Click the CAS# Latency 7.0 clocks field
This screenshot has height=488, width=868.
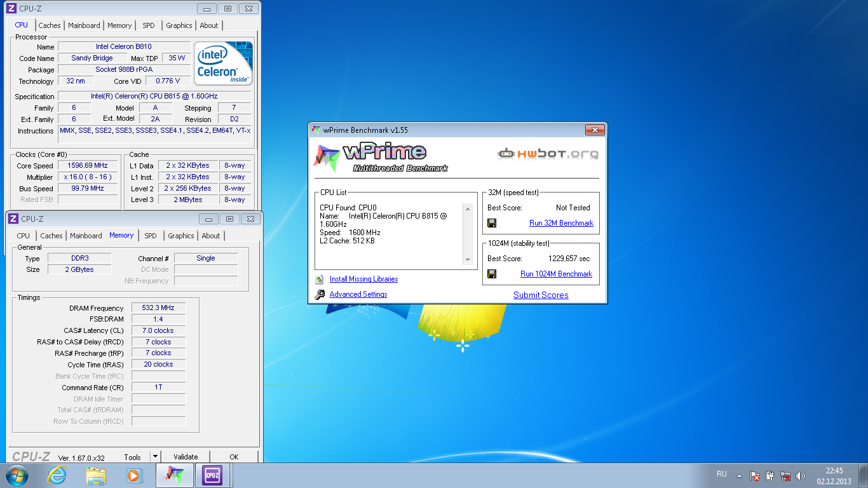coord(158,330)
